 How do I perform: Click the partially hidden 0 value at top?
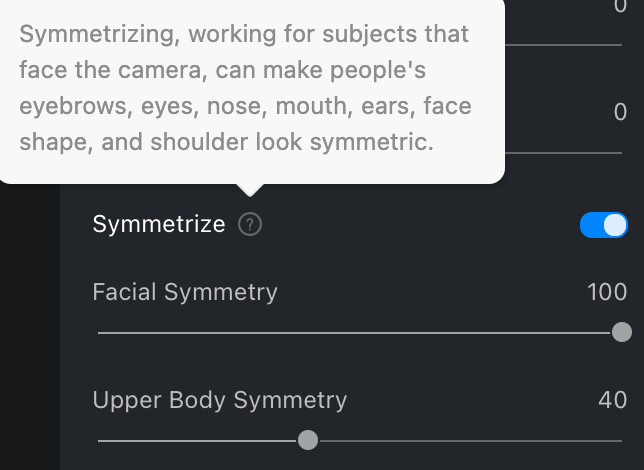pos(620,6)
